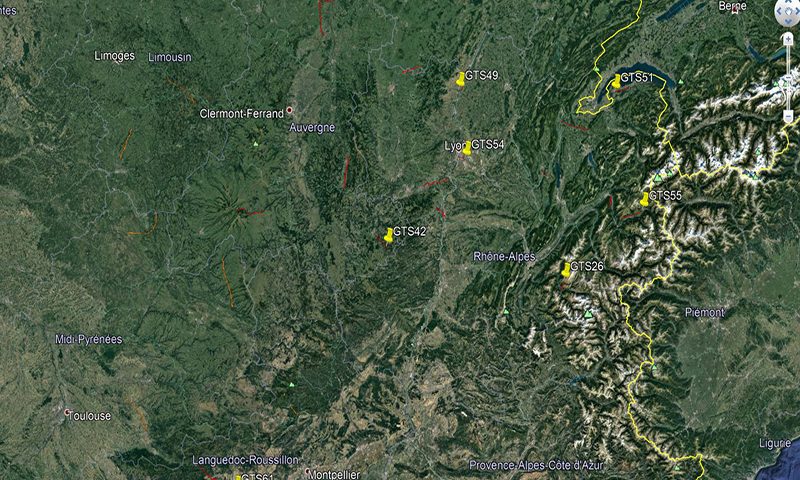Click the GTS54 placemark label

point(488,144)
